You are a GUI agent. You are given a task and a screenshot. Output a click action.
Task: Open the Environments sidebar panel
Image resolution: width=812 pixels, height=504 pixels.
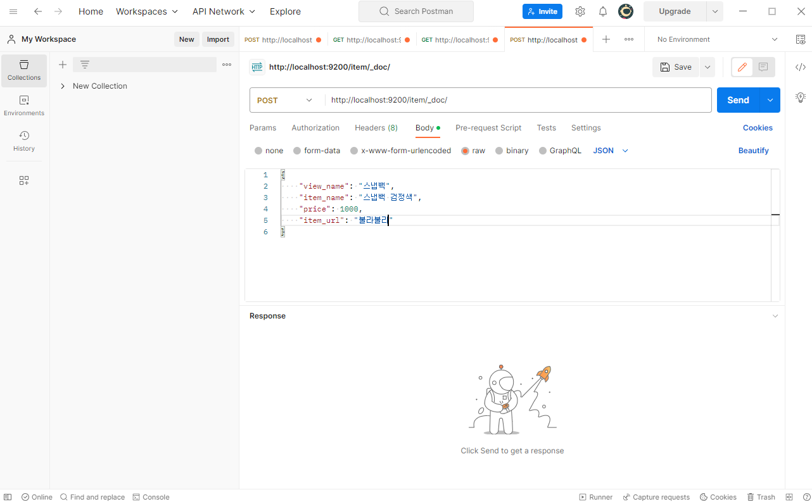(x=24, y=106)
